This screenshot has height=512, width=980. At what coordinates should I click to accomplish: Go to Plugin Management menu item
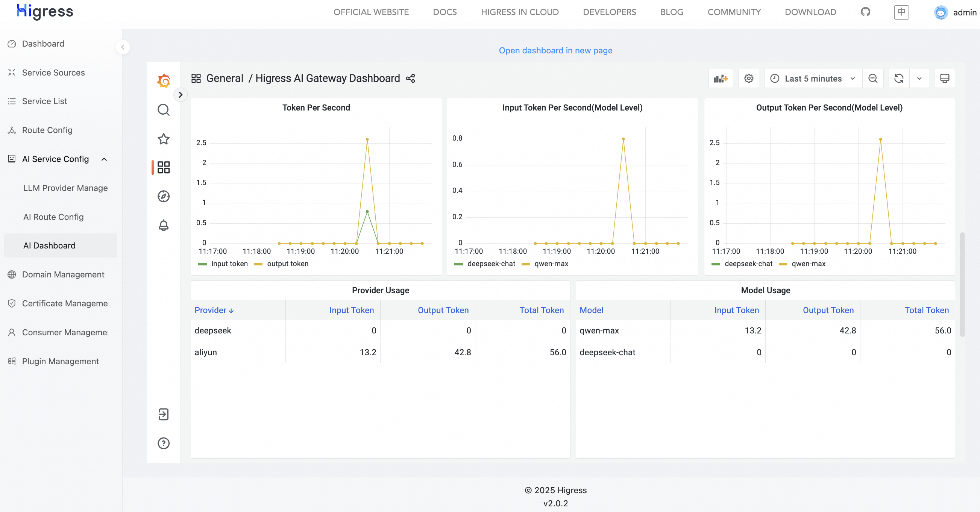tap(60, 361)
